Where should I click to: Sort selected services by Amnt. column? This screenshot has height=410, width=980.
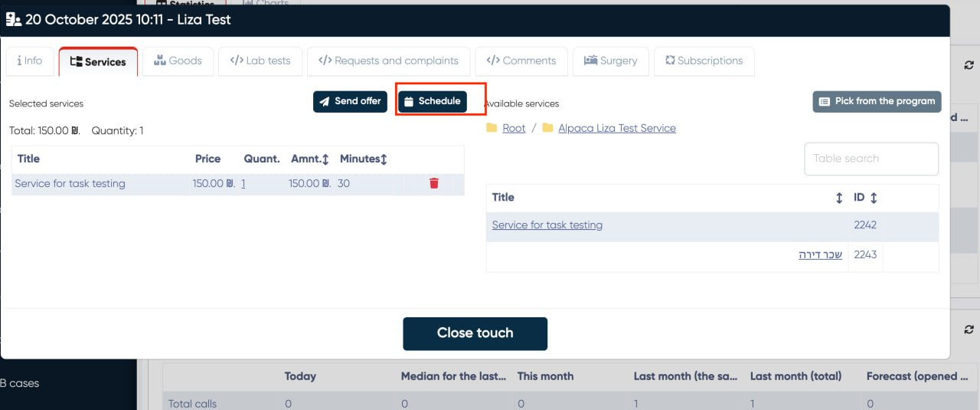click(x=325, y=159)
